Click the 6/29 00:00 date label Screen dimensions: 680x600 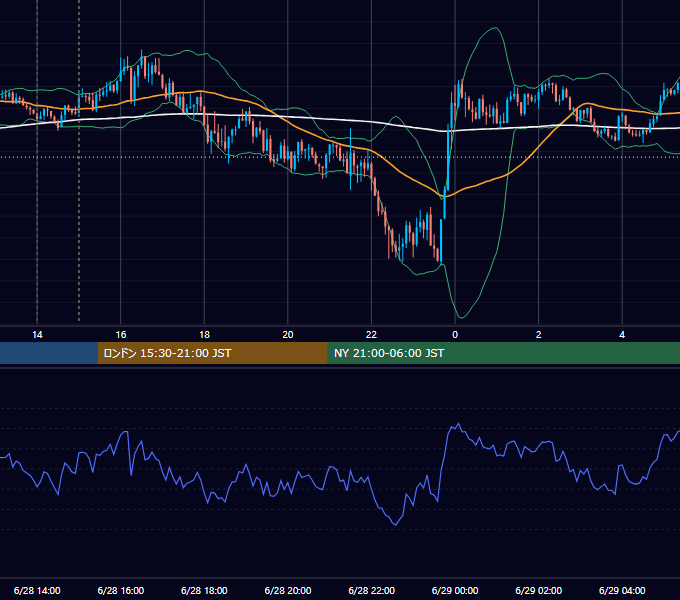455,590
